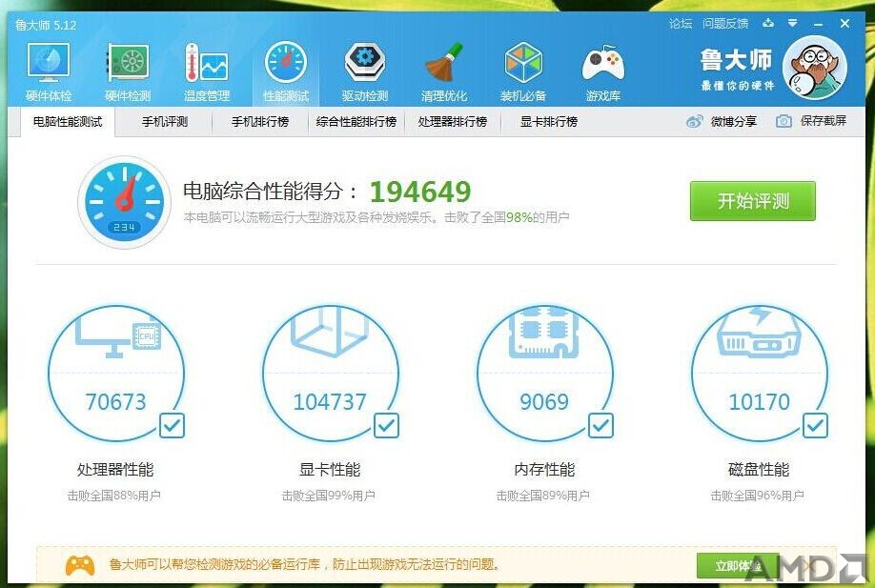Screen dimensions: 875x588
Task: Open the 处理器排行榜 tab
Action: 453,122
